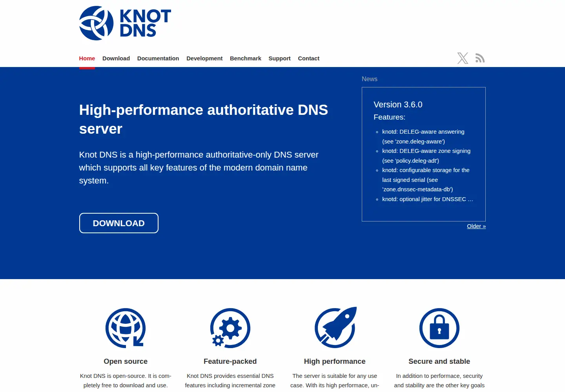Open the RSS feed icon
Image resolution: width=565 pixels, height=392 pixels.
tap(480, 58)
